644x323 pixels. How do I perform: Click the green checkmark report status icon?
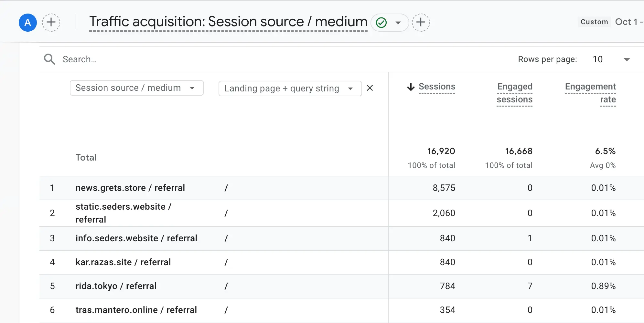(381, 23)
